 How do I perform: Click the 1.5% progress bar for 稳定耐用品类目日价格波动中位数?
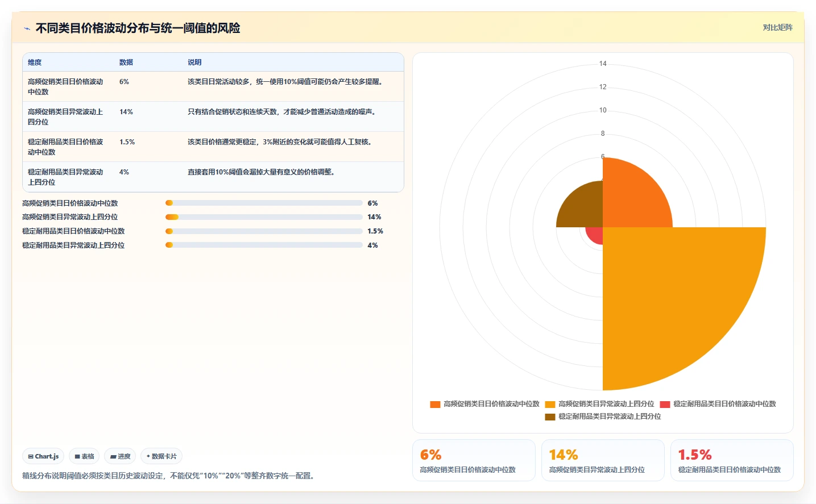(264, 231)
